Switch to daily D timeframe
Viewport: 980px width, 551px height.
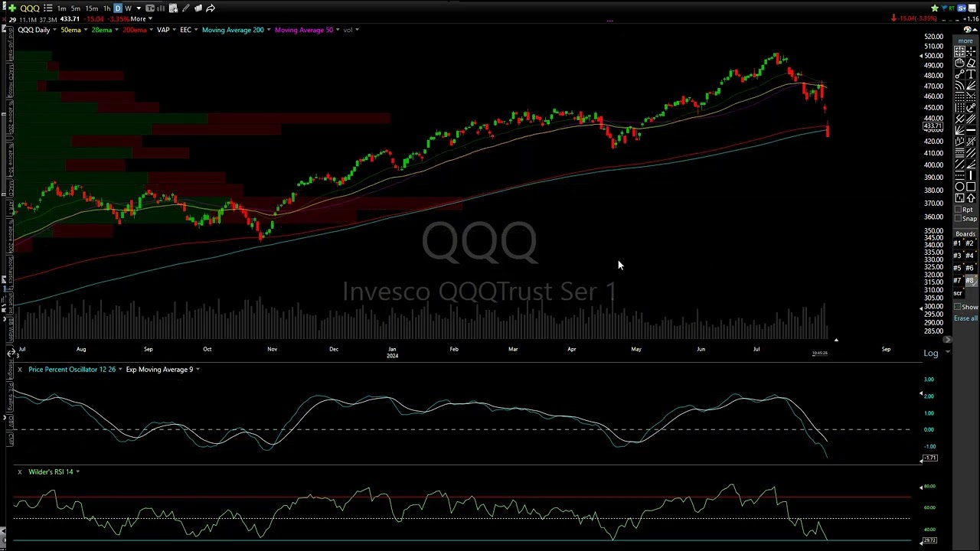[117, 8]
